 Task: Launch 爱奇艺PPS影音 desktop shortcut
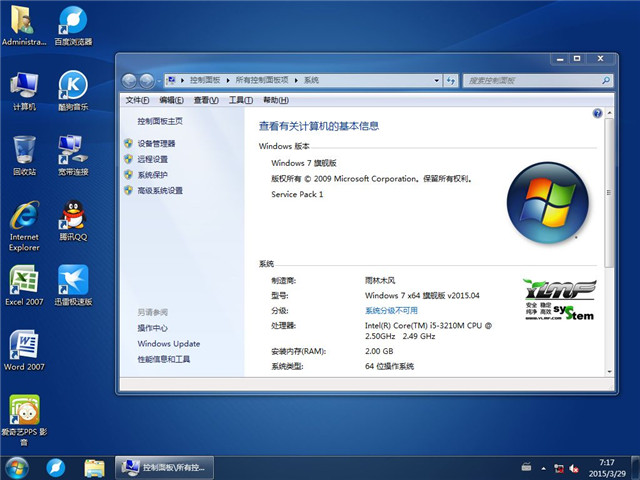pyautogui.click(x=24, y=420)
